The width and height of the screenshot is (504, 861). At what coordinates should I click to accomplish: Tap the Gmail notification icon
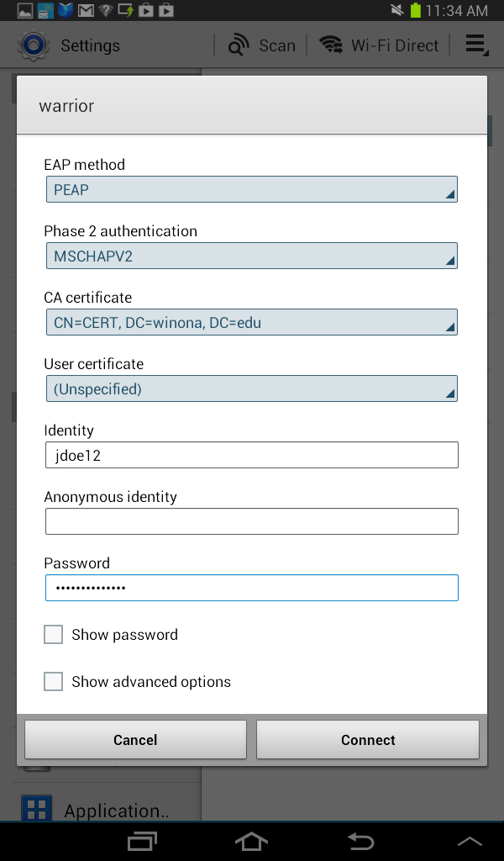tap(87, 11)
